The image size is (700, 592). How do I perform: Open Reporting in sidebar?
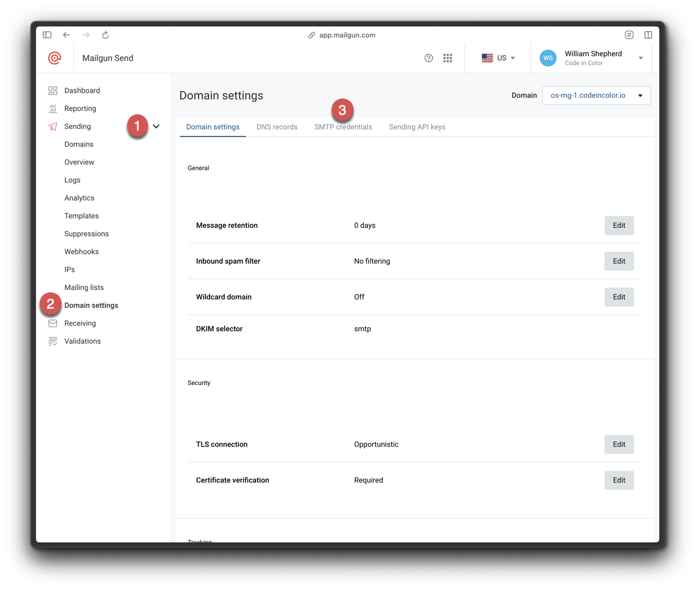click(80, 108)
